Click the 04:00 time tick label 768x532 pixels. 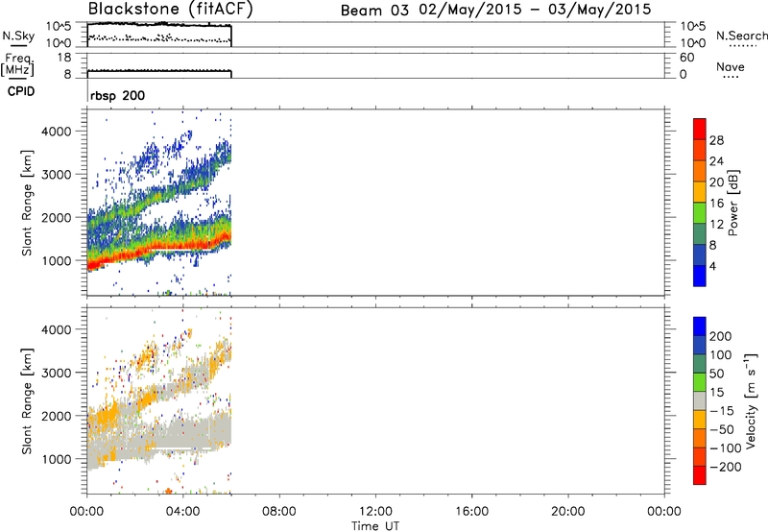click(182, 512)
